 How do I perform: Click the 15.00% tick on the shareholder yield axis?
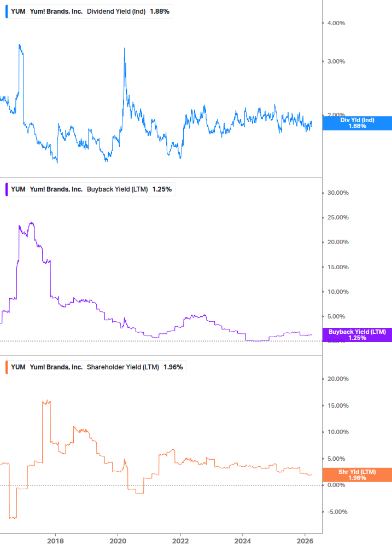338,406
